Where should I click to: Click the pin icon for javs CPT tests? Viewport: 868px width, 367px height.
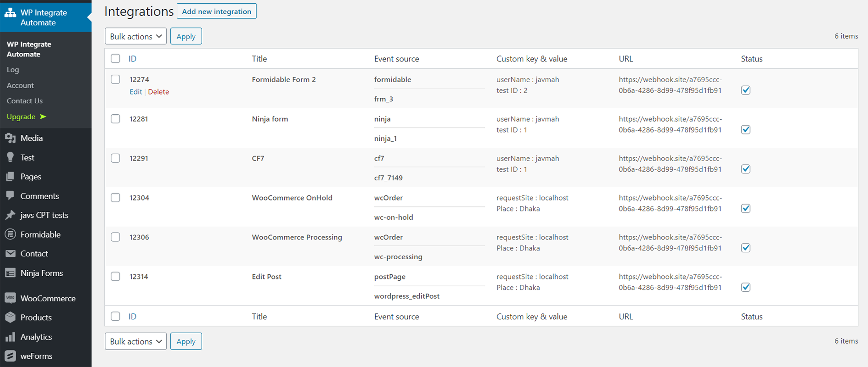pyautogui.click(x=10, y=215)
